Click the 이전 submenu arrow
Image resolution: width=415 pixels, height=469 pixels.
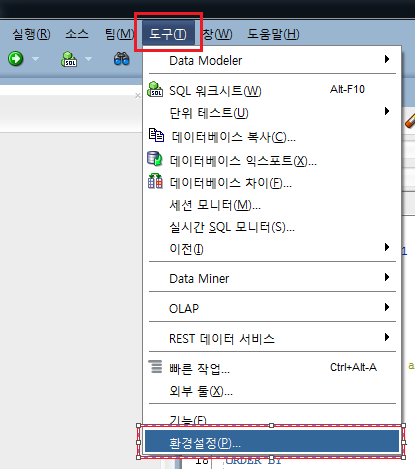click(x=387, y=247)
